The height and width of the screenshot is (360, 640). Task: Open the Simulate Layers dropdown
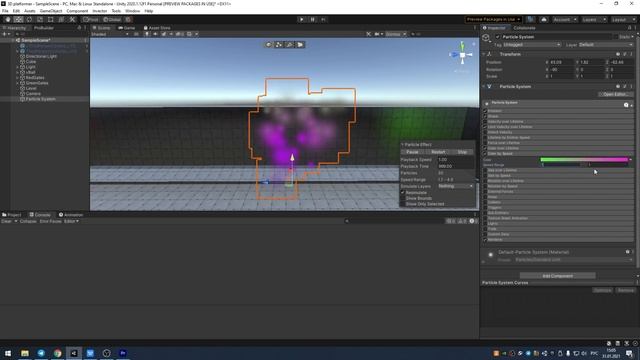(x=456, y=186)
